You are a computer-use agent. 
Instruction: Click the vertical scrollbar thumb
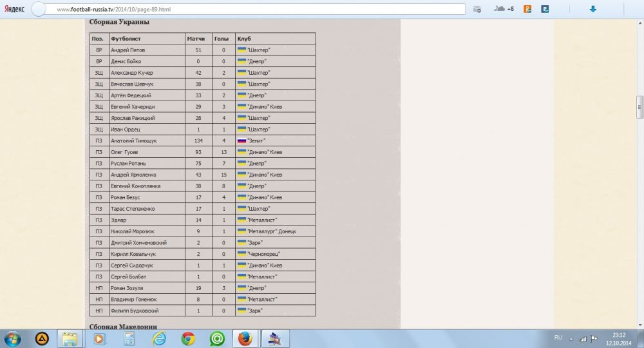click(x=639, y=106)
